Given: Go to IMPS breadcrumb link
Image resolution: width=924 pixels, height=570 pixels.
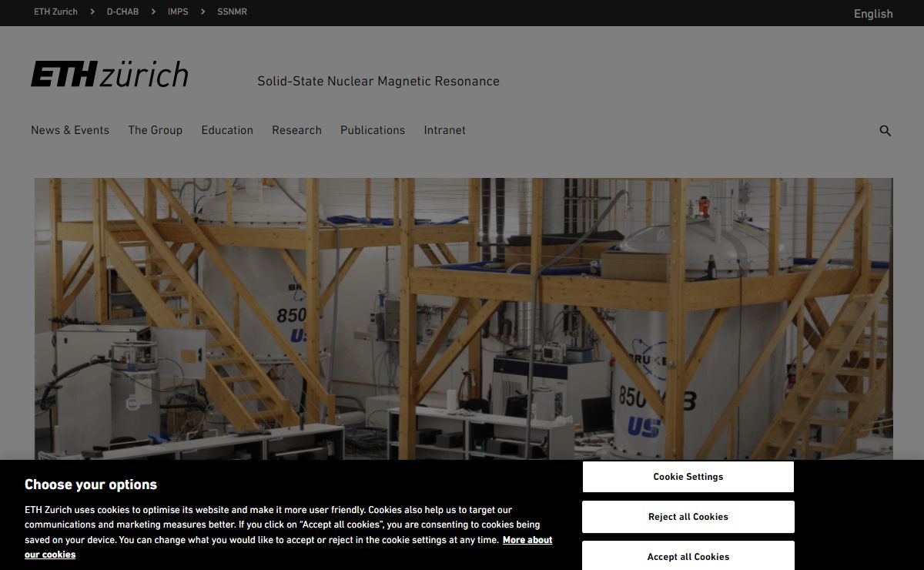Looking at the screenshot, I should pos(178,12).
